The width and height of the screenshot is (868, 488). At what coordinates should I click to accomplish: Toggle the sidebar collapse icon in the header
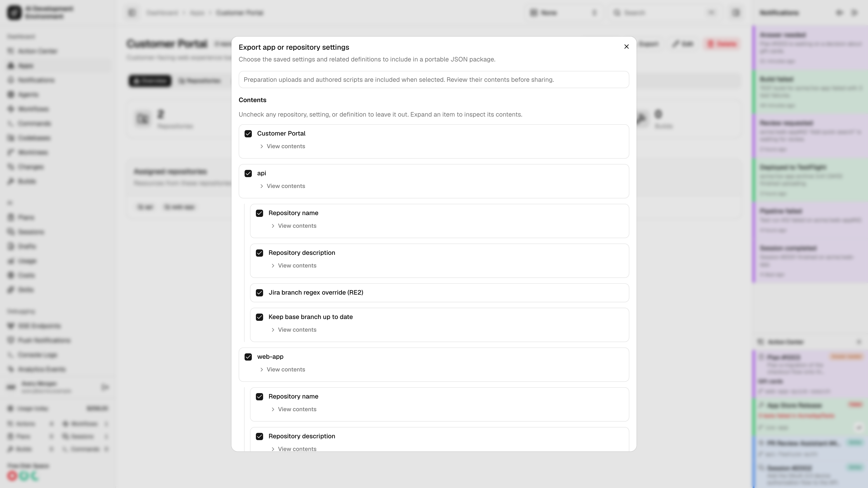[x=132, y=13]
